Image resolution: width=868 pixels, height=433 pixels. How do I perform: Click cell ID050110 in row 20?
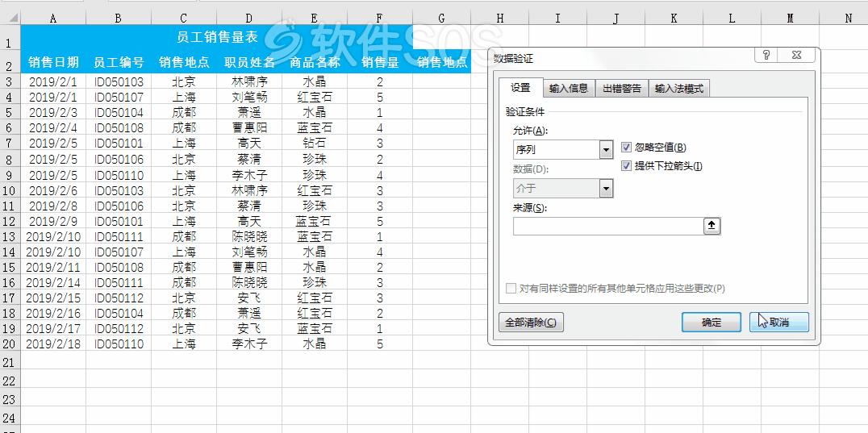tap(119, 344)
